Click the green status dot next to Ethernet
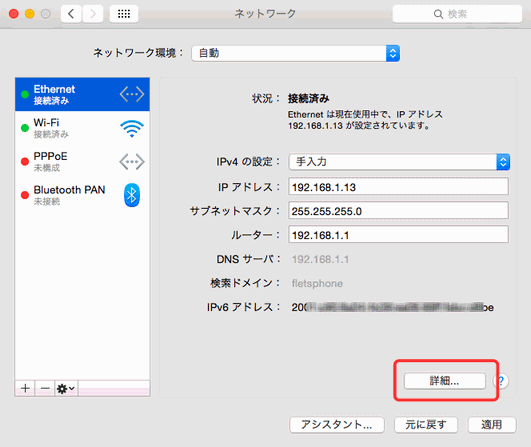The width and height of the screenshot is (531, 447). click(x=25, y=94)
